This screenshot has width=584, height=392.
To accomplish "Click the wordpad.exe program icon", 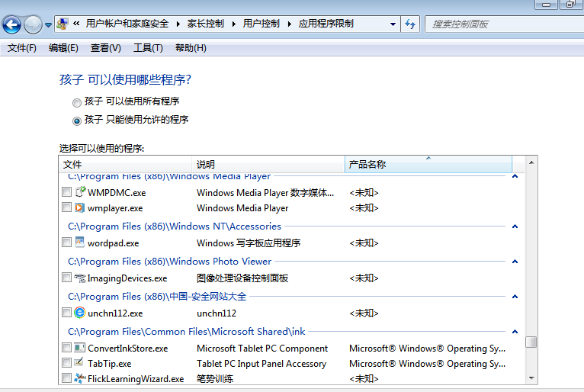I will [79, 243].
